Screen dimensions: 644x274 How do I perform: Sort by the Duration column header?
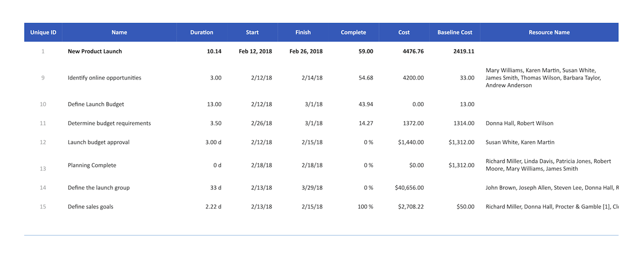point(202,32)
